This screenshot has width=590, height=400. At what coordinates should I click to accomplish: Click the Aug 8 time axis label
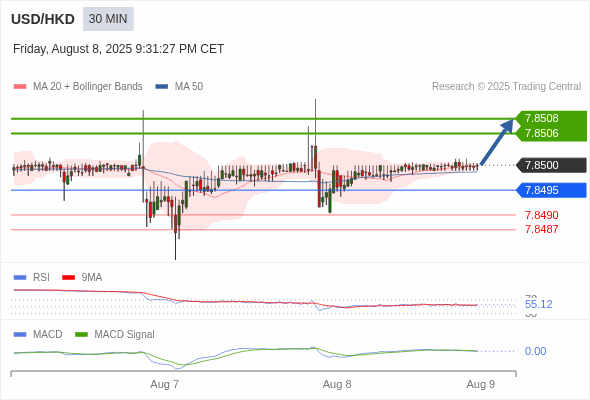point(337,384)
